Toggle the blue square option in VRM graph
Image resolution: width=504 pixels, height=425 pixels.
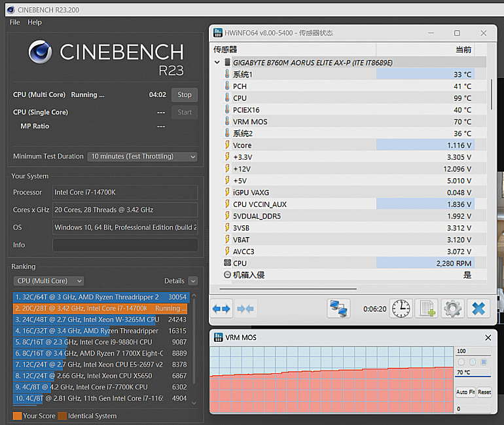click(484, 361)
